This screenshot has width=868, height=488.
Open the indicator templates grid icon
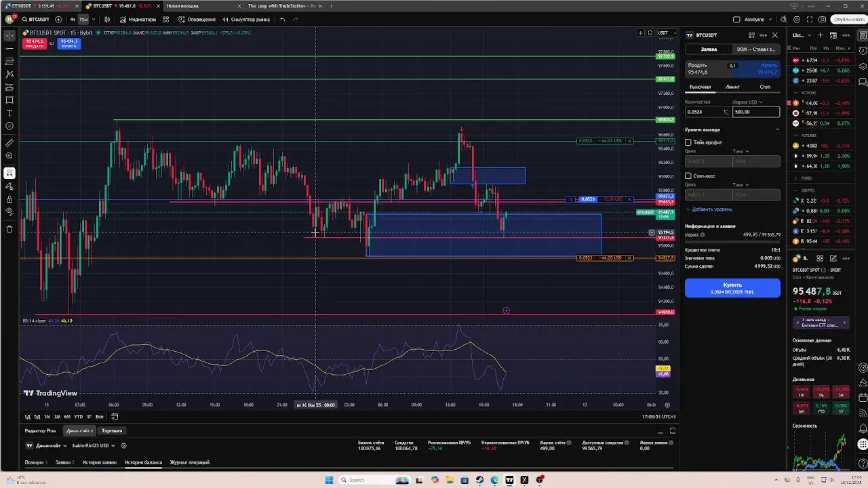click(165, 20)
